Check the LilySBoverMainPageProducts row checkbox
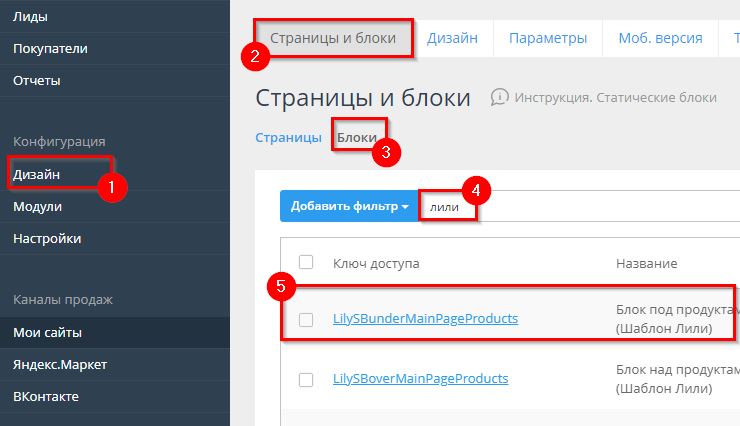The width and height of the screenshot is (740, 426). point(306,379)
